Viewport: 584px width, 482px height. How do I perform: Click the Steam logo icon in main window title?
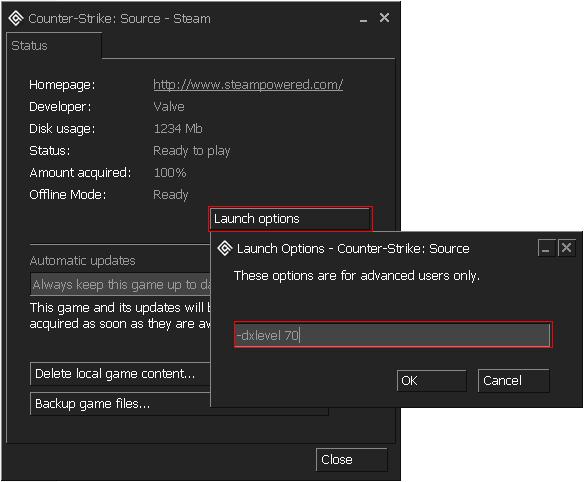click(16, 18)
